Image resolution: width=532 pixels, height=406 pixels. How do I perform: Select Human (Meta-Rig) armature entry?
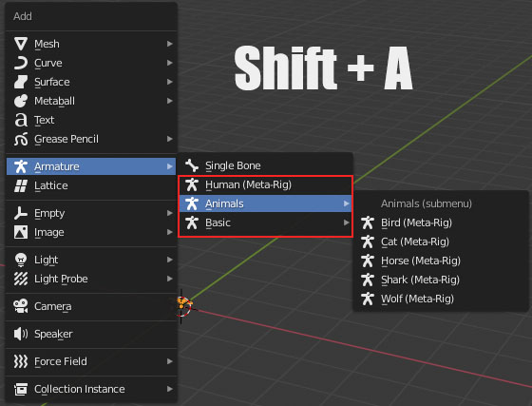265,184
